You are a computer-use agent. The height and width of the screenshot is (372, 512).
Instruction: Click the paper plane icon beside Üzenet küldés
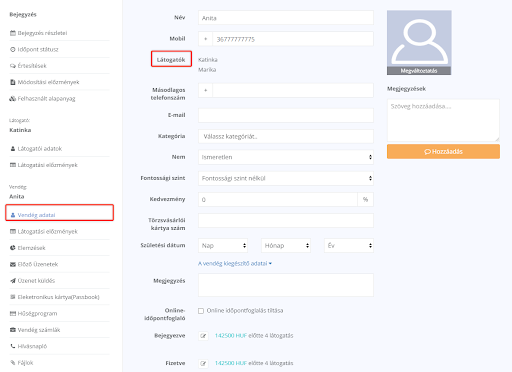coord(13,281)
